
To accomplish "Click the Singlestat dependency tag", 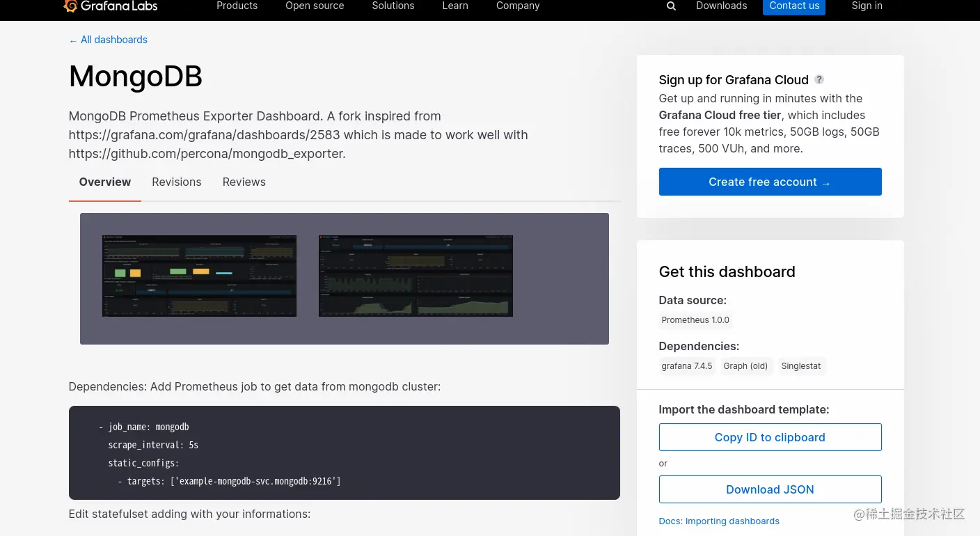I will click(x=801, y=366).
